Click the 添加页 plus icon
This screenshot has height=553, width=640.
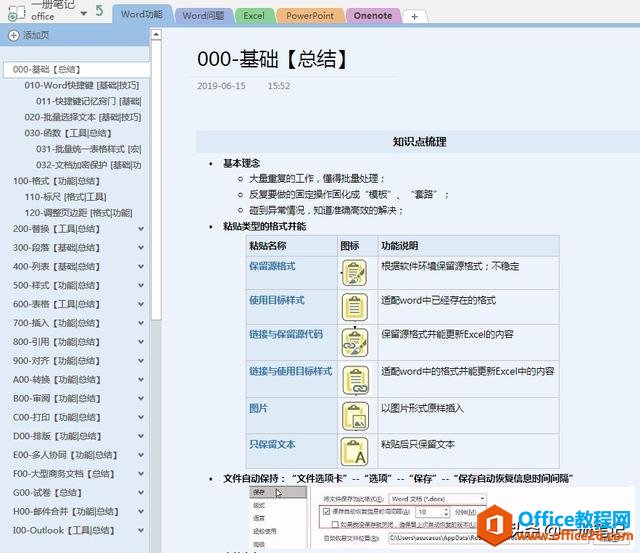(x=13, y=35)
